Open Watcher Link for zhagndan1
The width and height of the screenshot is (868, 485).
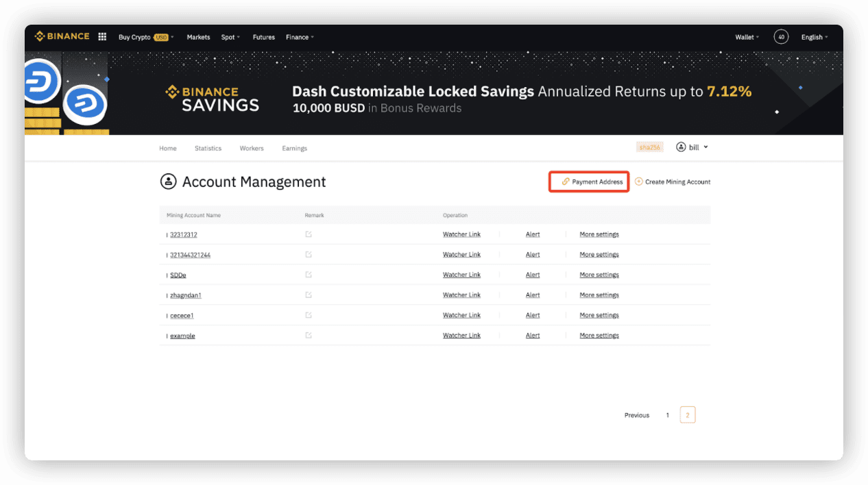[461, 295]
